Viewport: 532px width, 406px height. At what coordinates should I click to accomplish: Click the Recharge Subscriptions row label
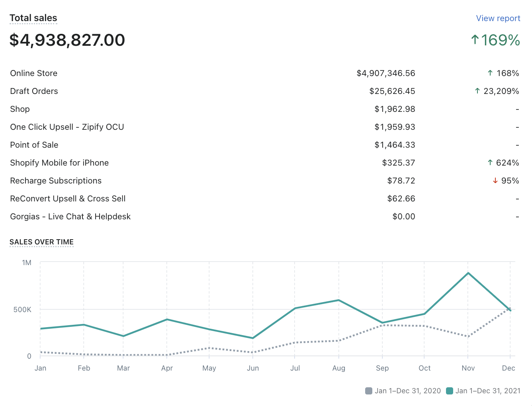tap(56, 181)
